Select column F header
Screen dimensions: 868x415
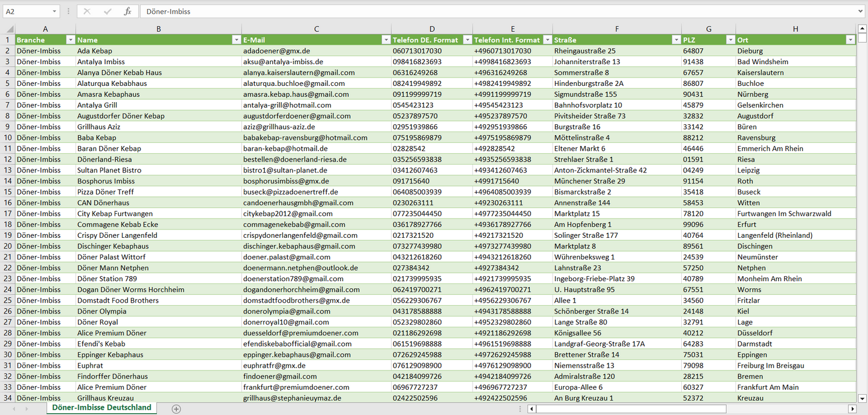pyautogui.click(x=616, y=29)
